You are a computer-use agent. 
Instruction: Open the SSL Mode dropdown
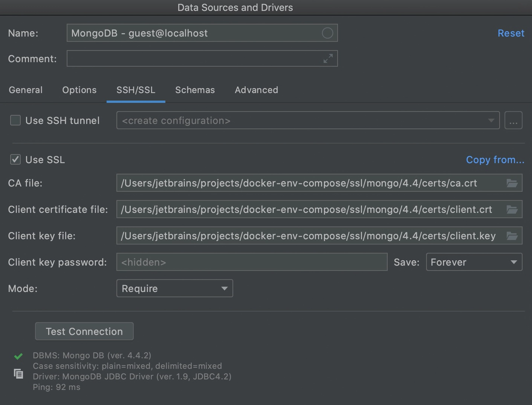pos(175,289)
